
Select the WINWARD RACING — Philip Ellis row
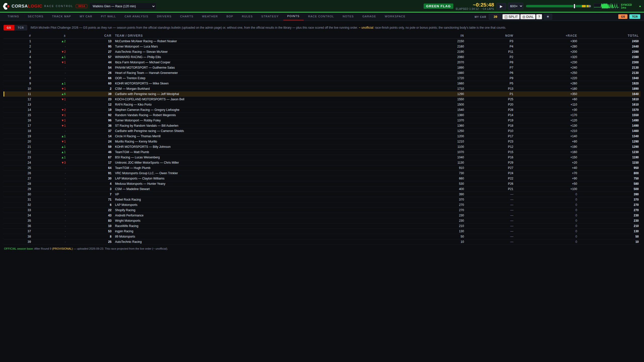tap(322, 57)
